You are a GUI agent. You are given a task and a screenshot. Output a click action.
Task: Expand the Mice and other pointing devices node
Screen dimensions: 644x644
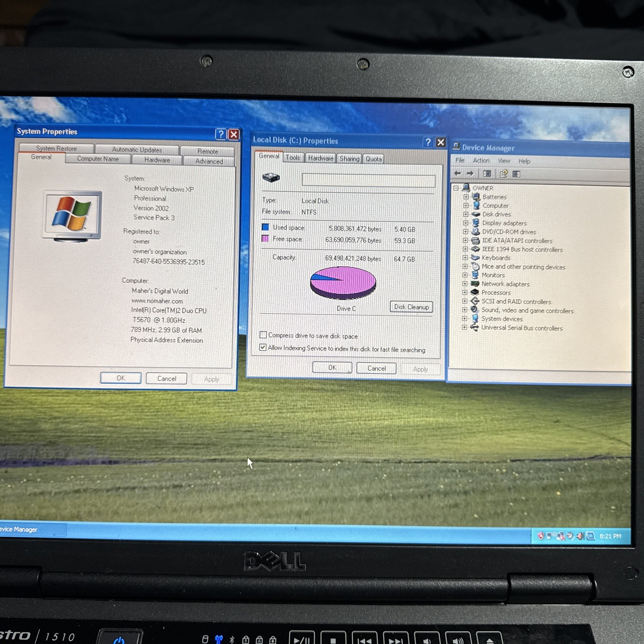[x=465, y=266]
